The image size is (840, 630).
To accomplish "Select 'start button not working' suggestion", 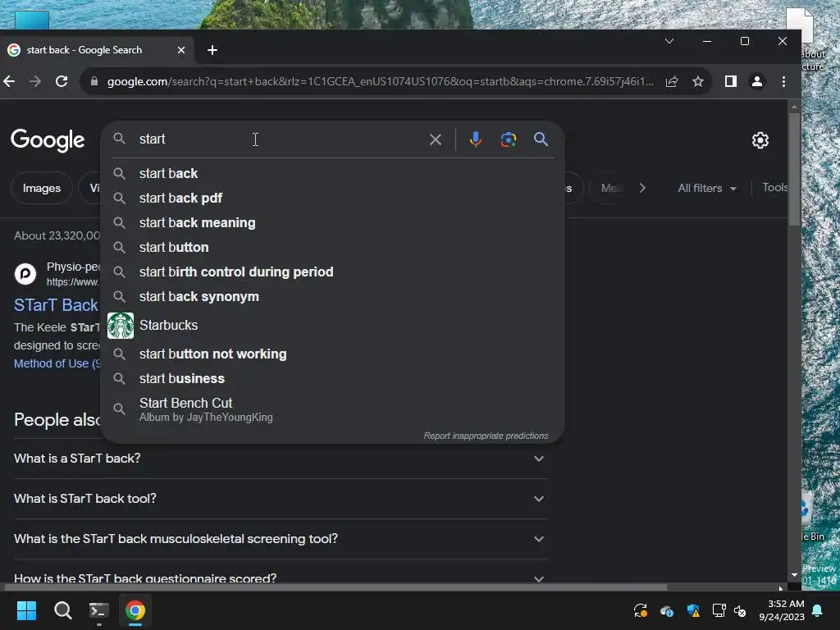I will 333,354.
